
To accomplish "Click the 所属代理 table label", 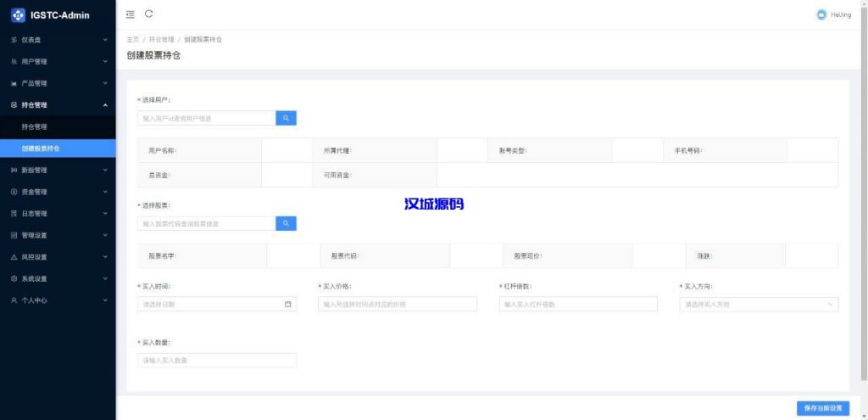I will click(338, 150).
